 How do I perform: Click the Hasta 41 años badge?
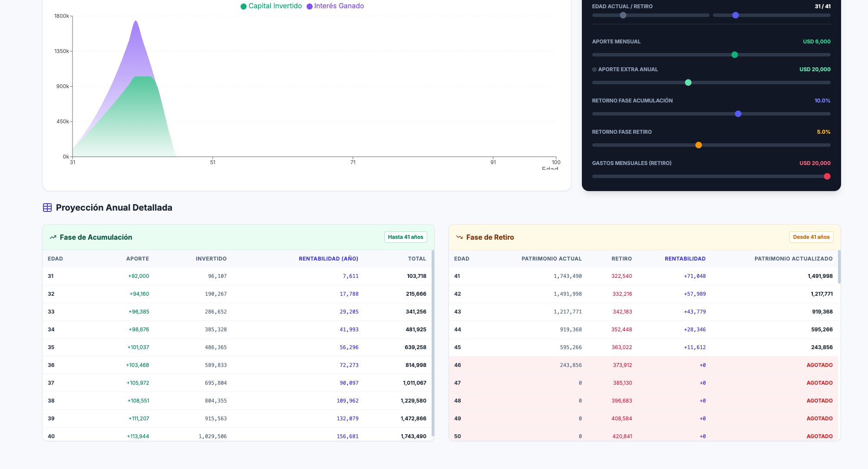405,237
